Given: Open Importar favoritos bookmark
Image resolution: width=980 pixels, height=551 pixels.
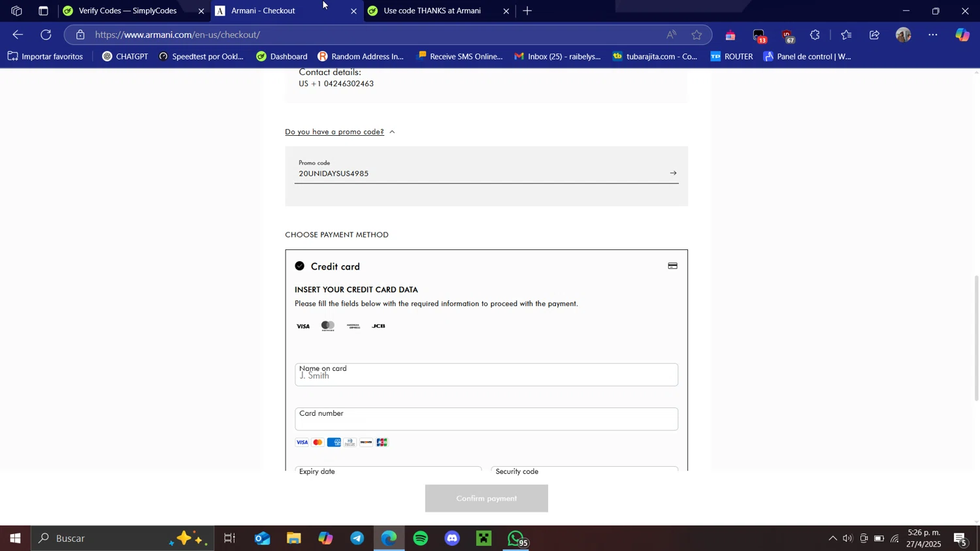Looking at the screenshot, I should (46, 57).
